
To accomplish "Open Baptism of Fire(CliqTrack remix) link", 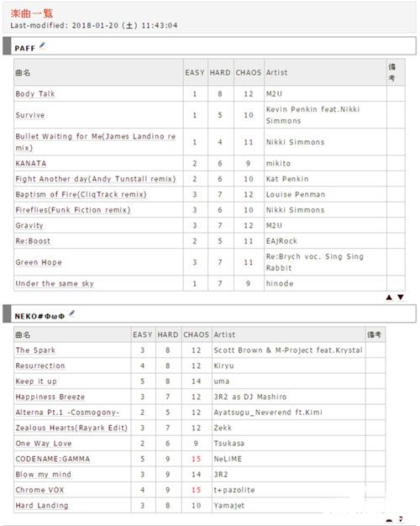I will (x=81, y=194).
